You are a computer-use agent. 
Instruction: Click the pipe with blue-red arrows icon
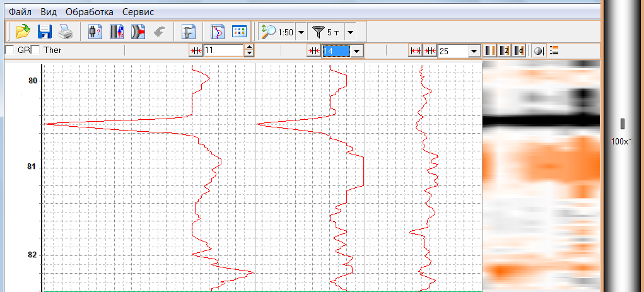click(117, 32)
